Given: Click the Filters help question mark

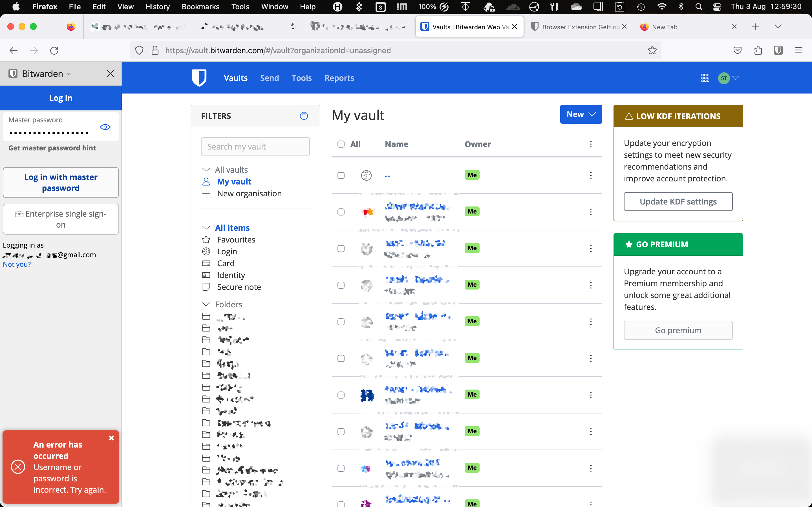Looking at the screenshot, I should (304, 116).
